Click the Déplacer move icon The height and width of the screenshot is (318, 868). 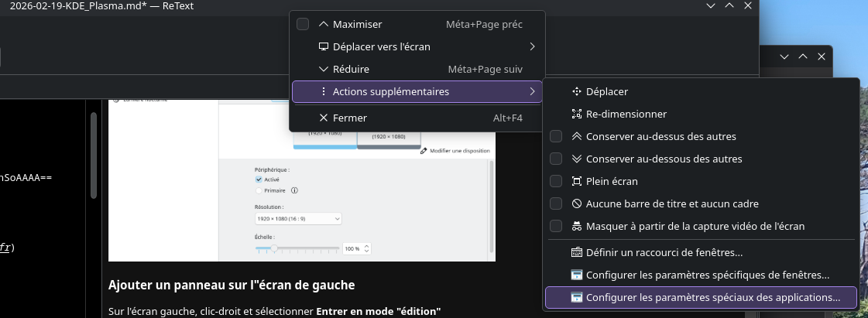[x=576, y=91]
